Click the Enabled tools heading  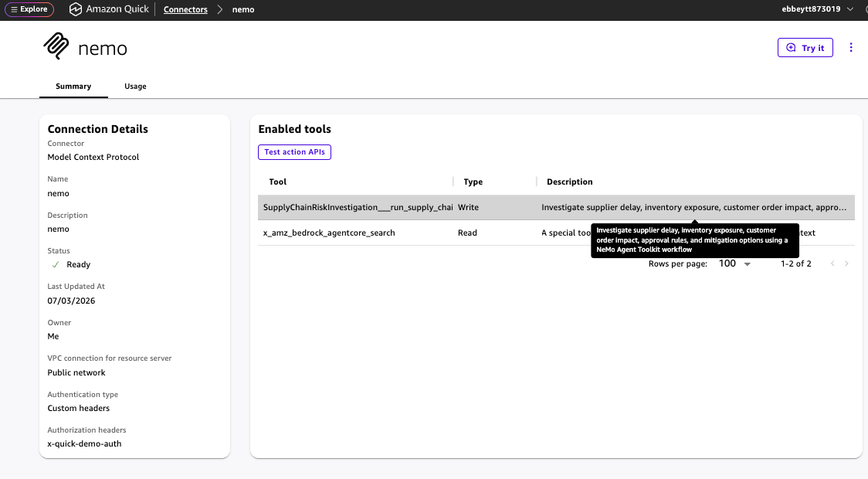click(294, 129)
